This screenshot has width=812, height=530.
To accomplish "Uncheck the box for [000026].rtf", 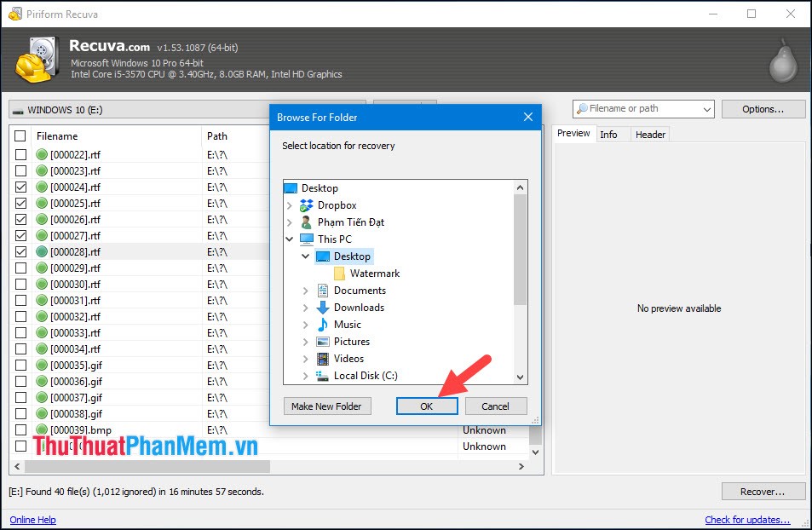I will (x=20, y=219).
